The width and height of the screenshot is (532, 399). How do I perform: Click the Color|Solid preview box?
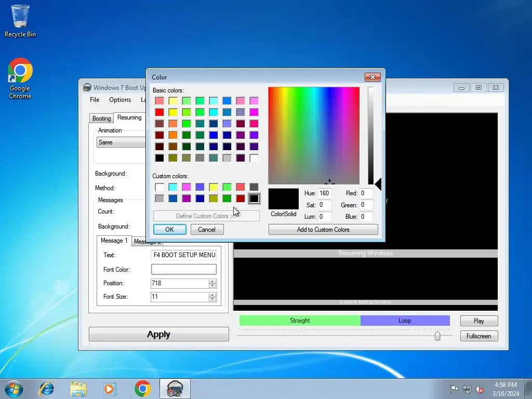[x=284, y=199]
